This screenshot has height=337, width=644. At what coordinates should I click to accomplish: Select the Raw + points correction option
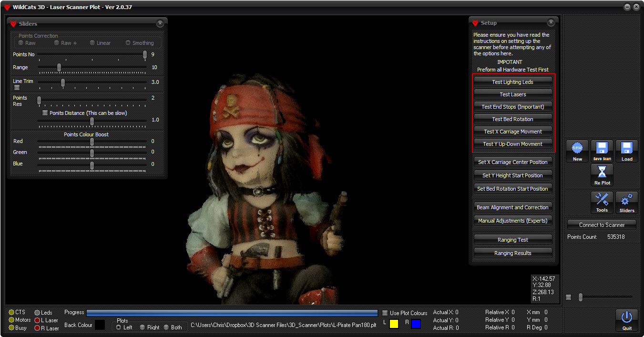click(56, 43)
